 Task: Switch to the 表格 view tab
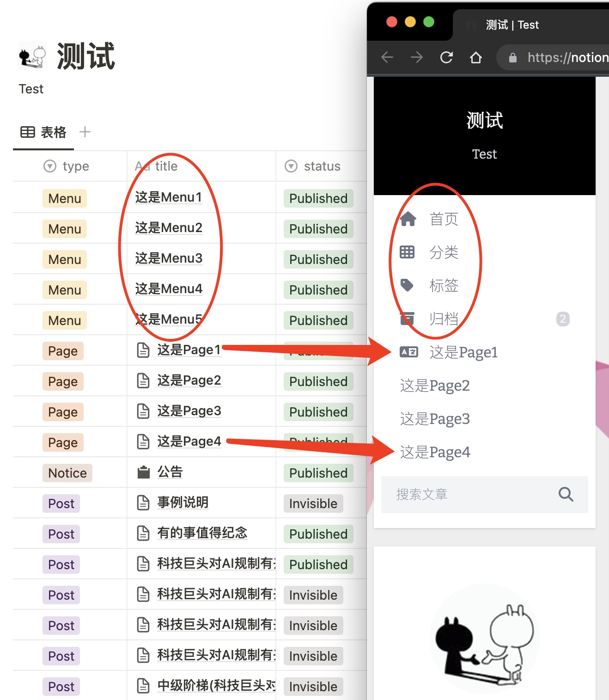click(43, 132)
